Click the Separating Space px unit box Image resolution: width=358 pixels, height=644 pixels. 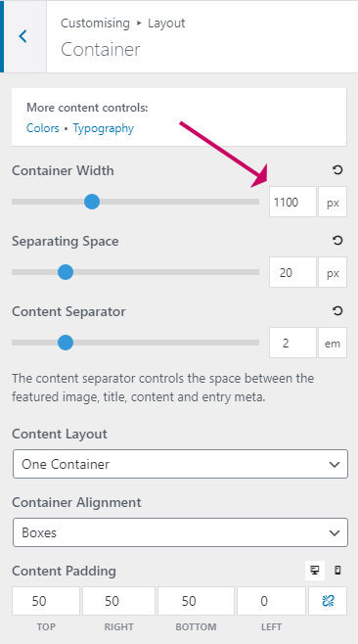pyautogui.click(x=333, y=272)
